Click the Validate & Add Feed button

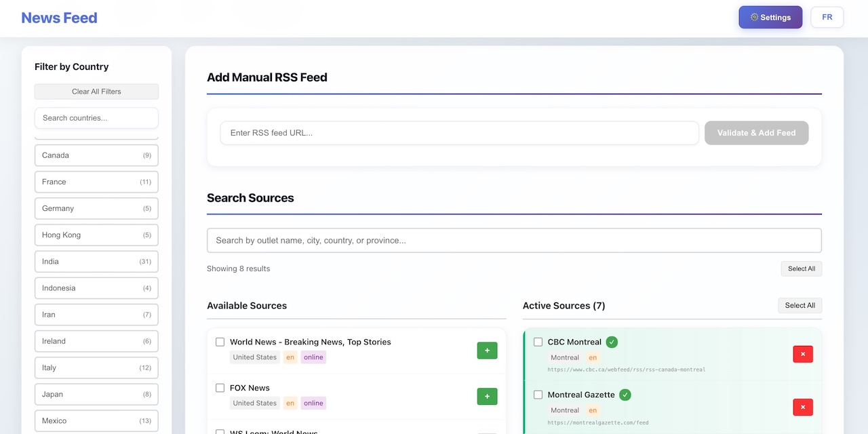(x=756, y=133)
